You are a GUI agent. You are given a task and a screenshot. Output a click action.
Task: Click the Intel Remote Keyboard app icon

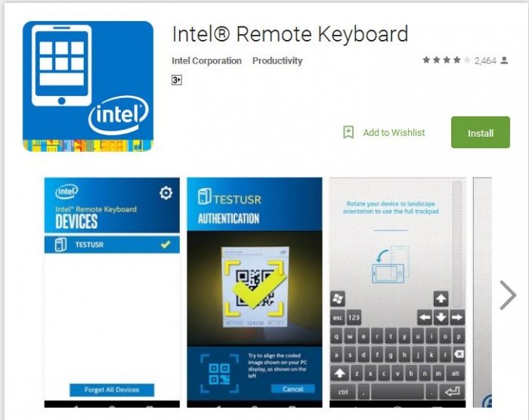(x=88, y=86)
